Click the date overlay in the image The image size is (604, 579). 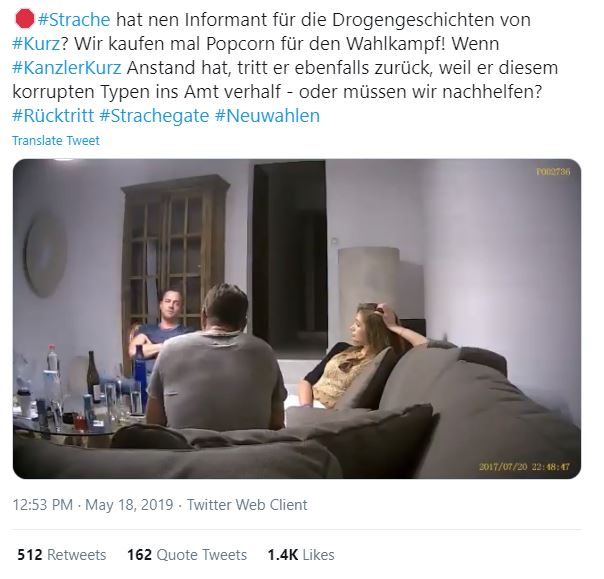pyautogui.click(x=524, y=467)
